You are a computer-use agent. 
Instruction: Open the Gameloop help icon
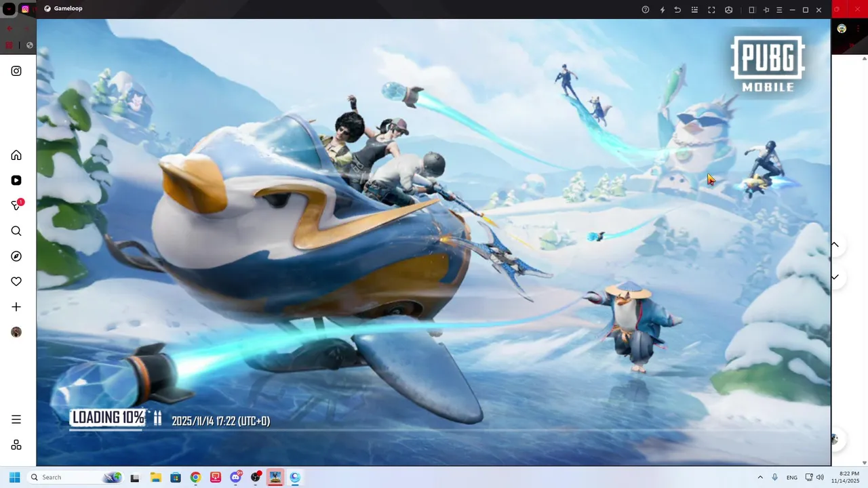(646, 9)
